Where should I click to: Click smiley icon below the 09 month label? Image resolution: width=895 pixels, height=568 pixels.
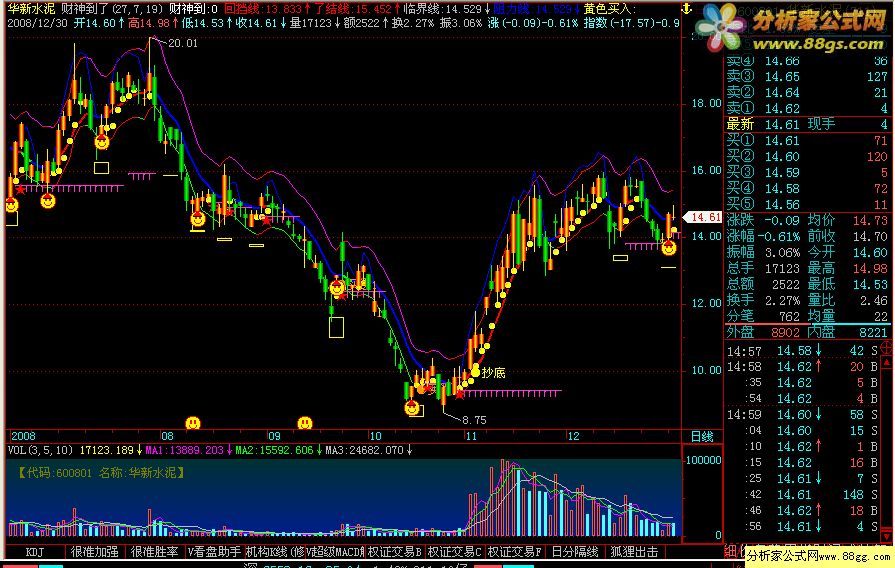point(305,423)
